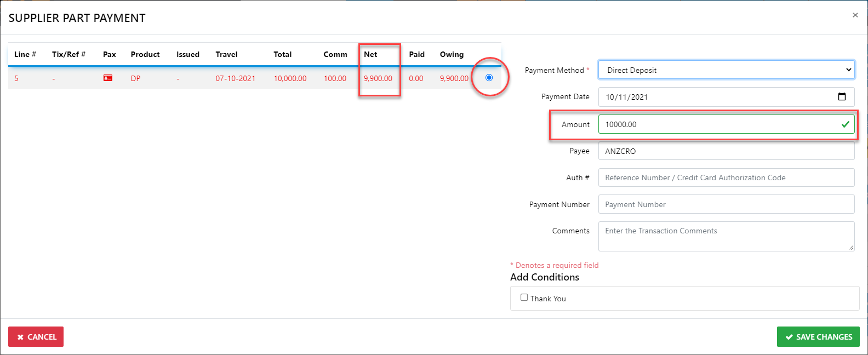Click into the Payment Date field

tap(726, 97)
